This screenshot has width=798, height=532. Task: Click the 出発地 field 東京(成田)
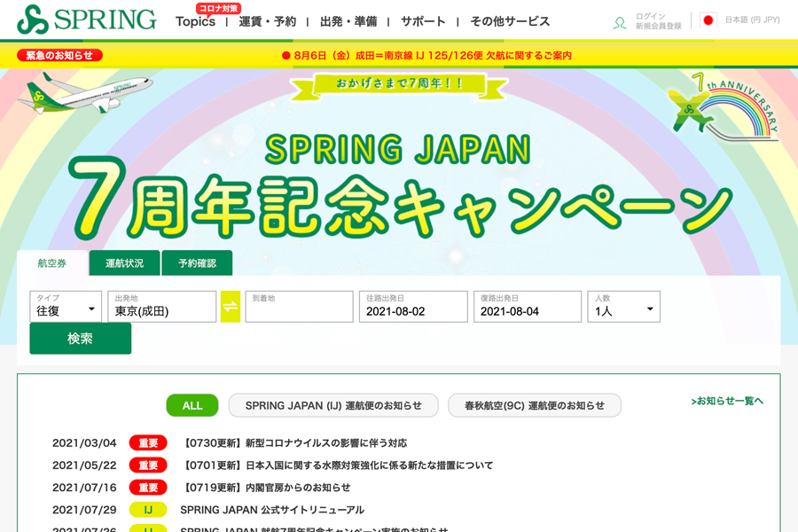[x=162, y=307]
